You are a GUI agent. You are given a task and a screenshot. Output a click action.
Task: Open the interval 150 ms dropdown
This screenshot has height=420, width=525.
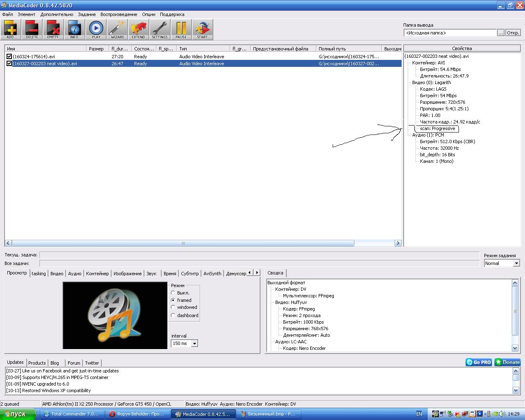coord(194,343)
